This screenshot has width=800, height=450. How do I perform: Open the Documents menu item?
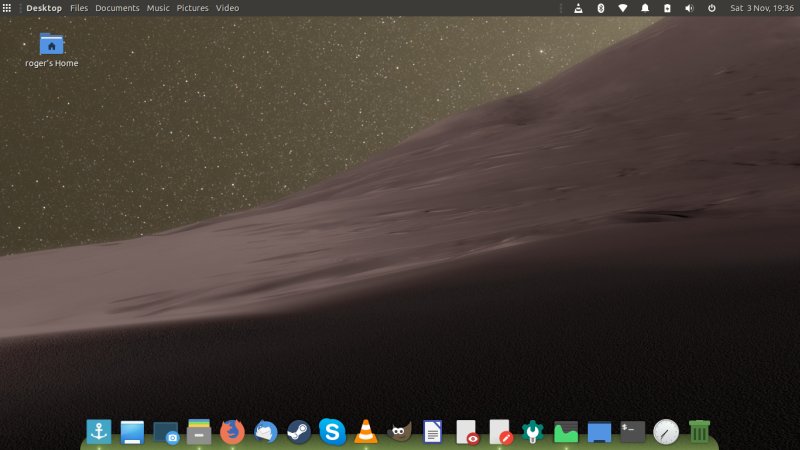[117, 8]
